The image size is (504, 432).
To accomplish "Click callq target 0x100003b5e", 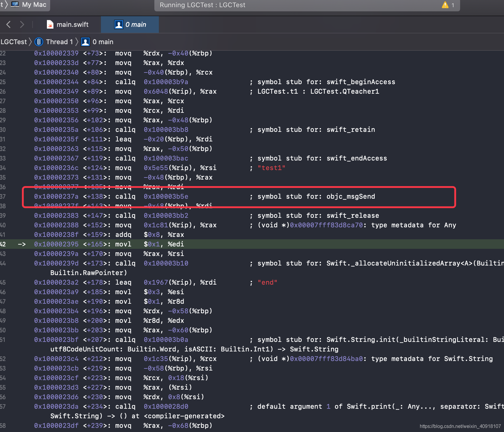I will click(x=166, y=196).
